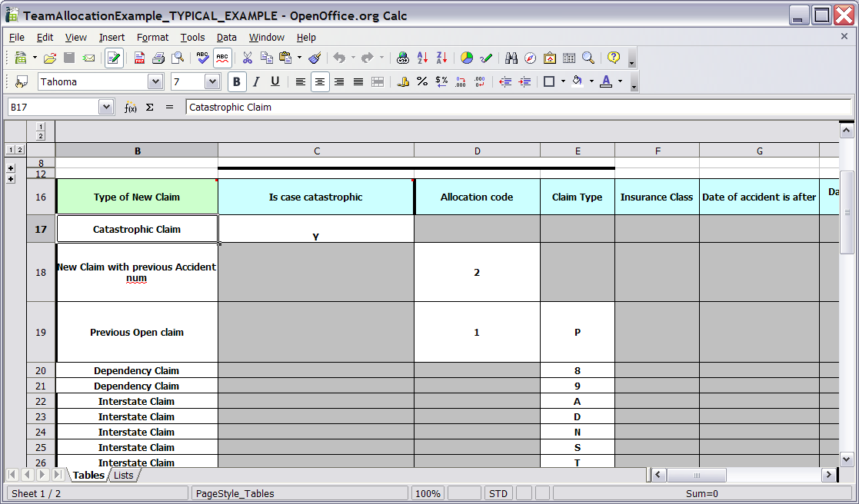Open Find & Replace with binoculars icon
This screenshot has width=859, height=504.
click(x=511, y=58)
